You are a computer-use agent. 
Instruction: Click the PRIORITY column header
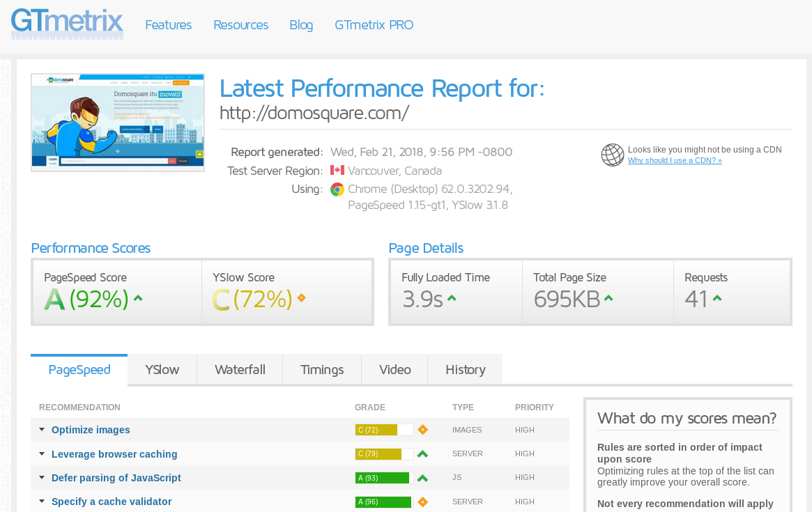535,408
